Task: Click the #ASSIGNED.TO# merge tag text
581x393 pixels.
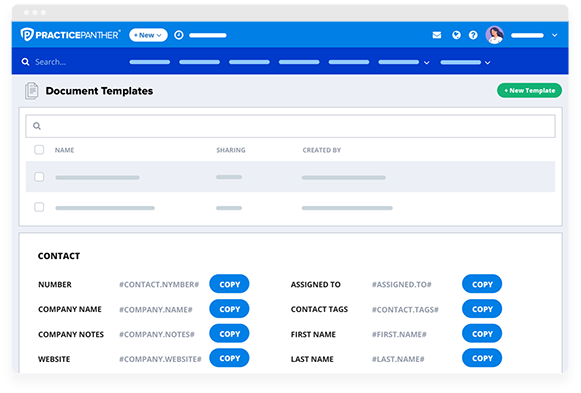Action: tap(402, 284)
